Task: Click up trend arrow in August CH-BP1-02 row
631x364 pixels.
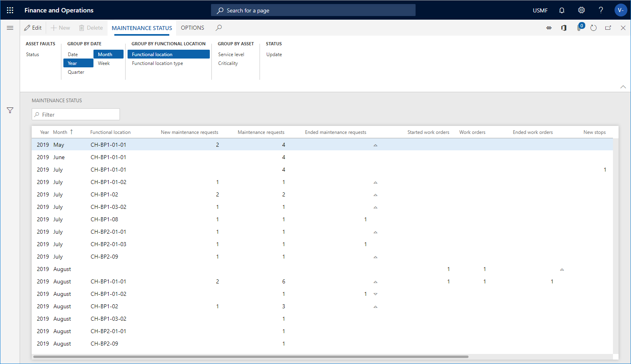Action: tap(375, 307)
